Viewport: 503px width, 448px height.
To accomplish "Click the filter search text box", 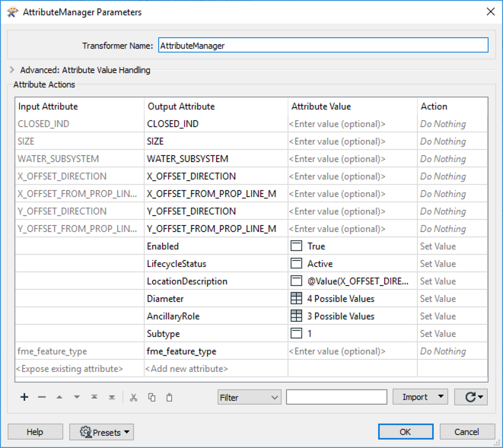I will tap(336, 397).
